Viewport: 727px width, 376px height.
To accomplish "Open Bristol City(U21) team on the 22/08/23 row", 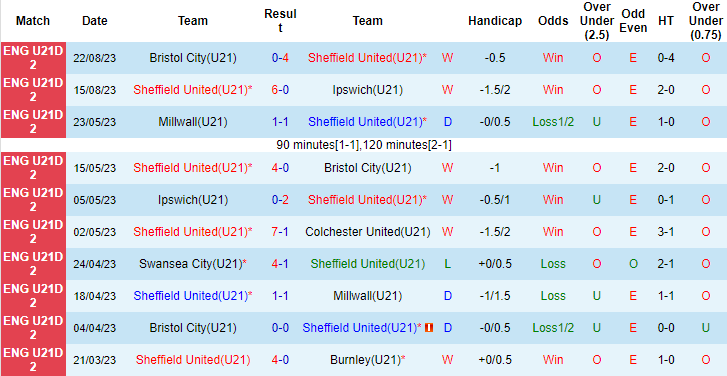I will [193, 58].
